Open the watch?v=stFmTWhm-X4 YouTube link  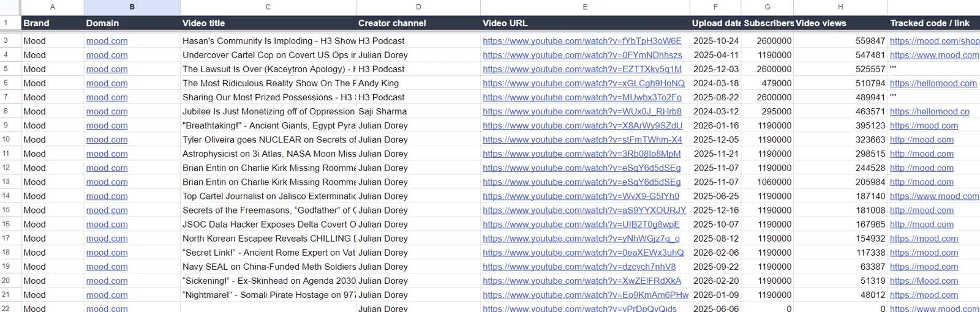[x=582, y=139]
